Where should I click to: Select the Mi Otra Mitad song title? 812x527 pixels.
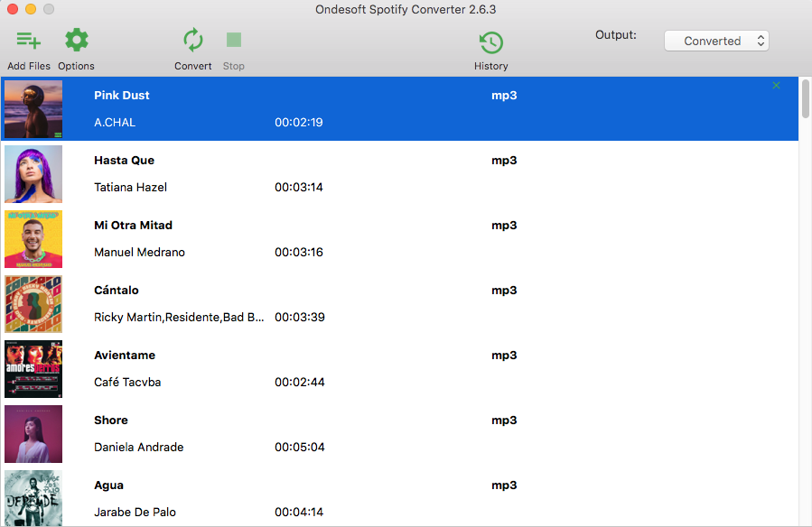pos(133,226)
